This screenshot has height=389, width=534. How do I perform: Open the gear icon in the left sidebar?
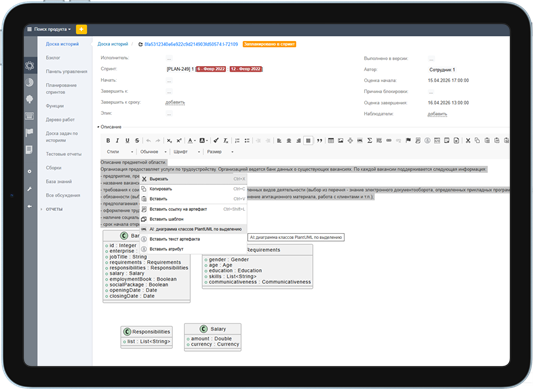pos(30,65)
